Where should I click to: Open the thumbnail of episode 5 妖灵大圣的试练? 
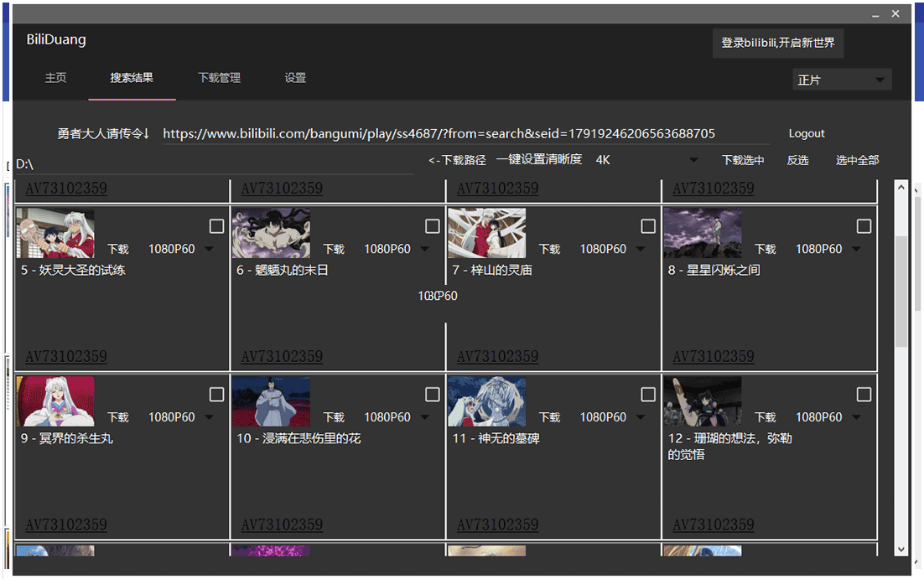55,233
